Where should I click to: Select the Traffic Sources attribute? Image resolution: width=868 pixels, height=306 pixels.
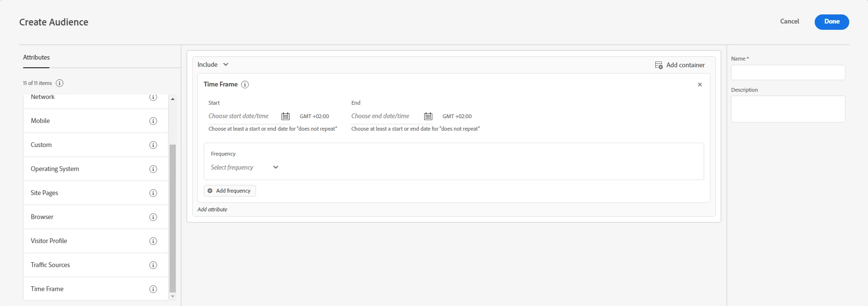[x=96, y=265]
